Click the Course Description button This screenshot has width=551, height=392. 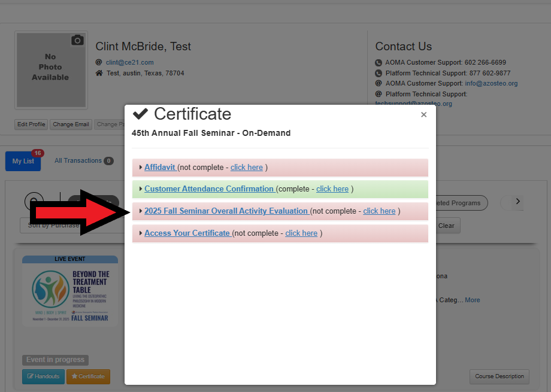(x=499, y=376)
